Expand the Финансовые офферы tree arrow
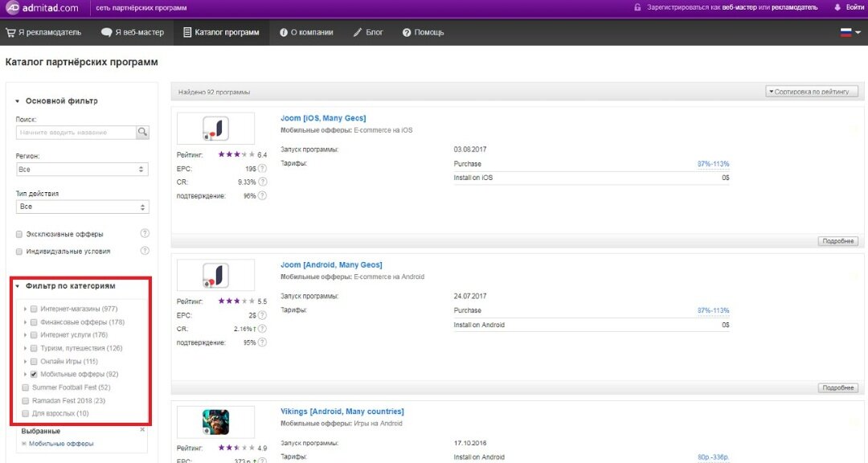The image size is (868, 463). (x=25, y=322)
